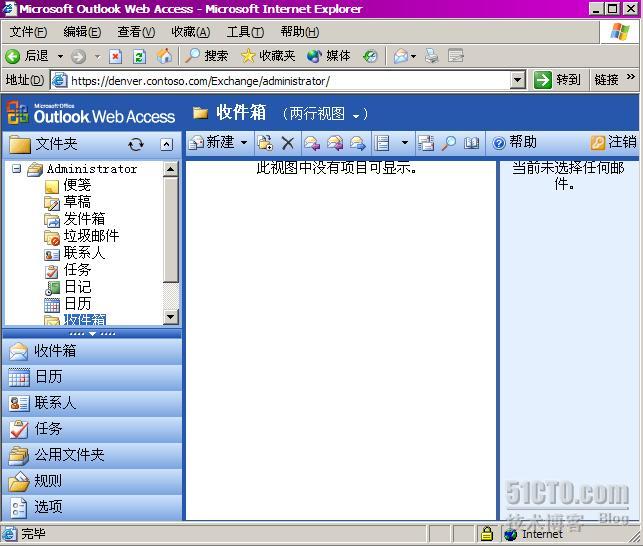Click the Search magnifier icon in OWA toolbar
643x546 pixels.
pyautogui.click(x=449, y=143)
